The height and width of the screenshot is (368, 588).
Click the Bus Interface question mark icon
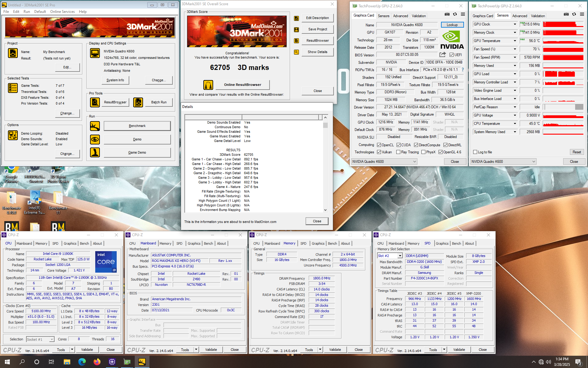[462, 70]
